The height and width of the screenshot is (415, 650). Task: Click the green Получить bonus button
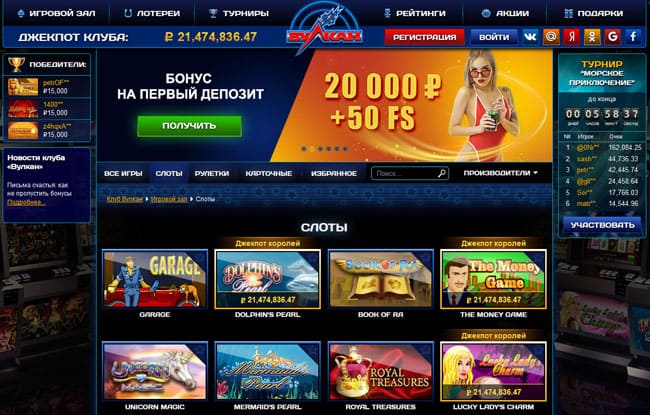click(189, 126)
